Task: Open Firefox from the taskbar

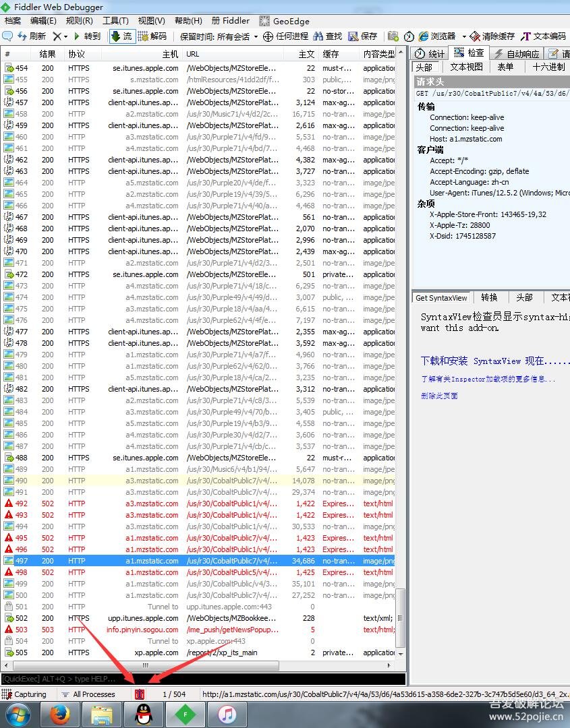Action: coord(61,715)
